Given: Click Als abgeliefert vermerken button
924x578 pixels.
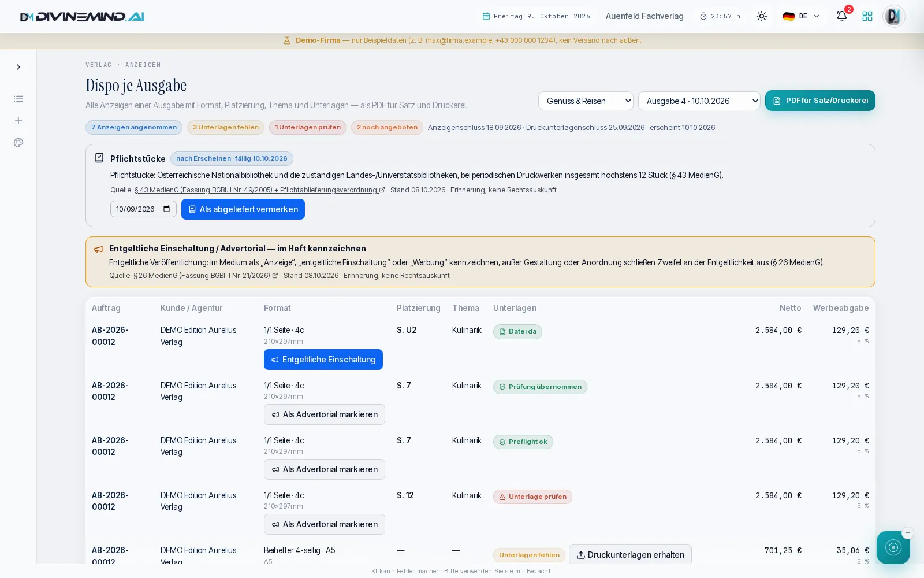Looking at the screenshot, I should (243, 209).
